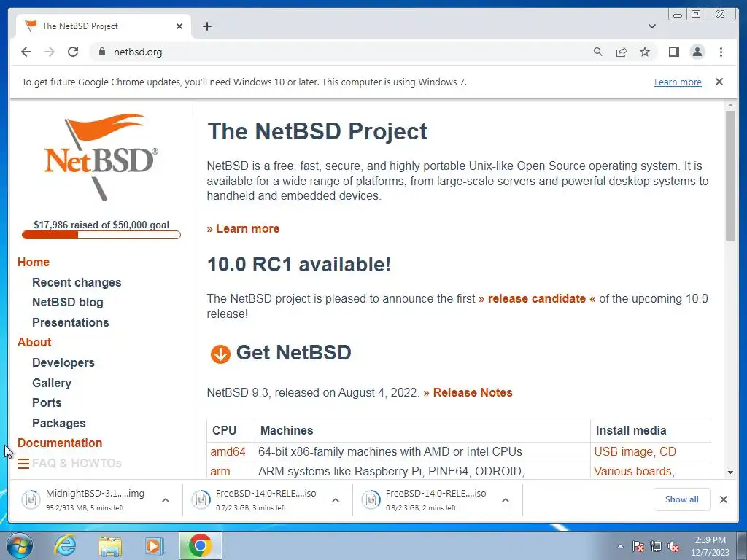Toggle the hamburger menu icon in sidebar
747x560 pixels.
[x=23, y=463]
